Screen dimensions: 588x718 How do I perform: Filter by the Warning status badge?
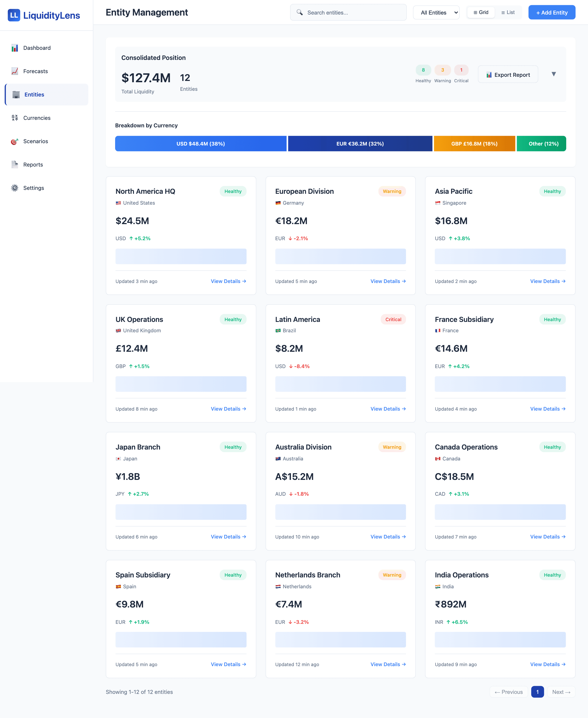(442, 70)
